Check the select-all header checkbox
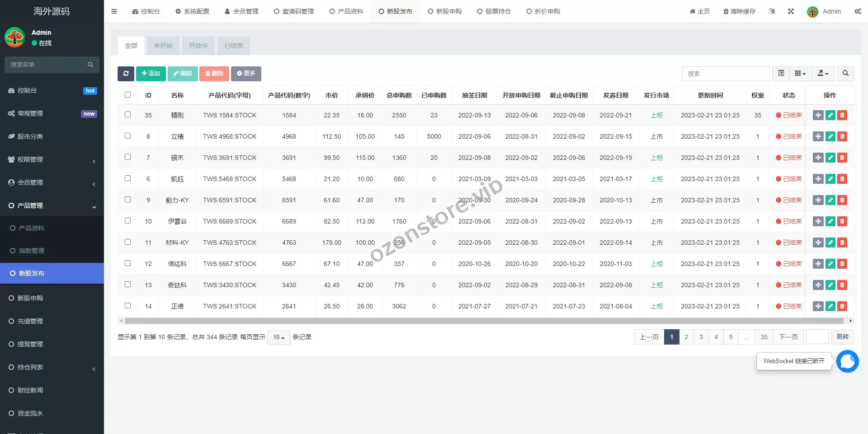The width and height of the screenshot is (868, 434). (x=127, y=95)
